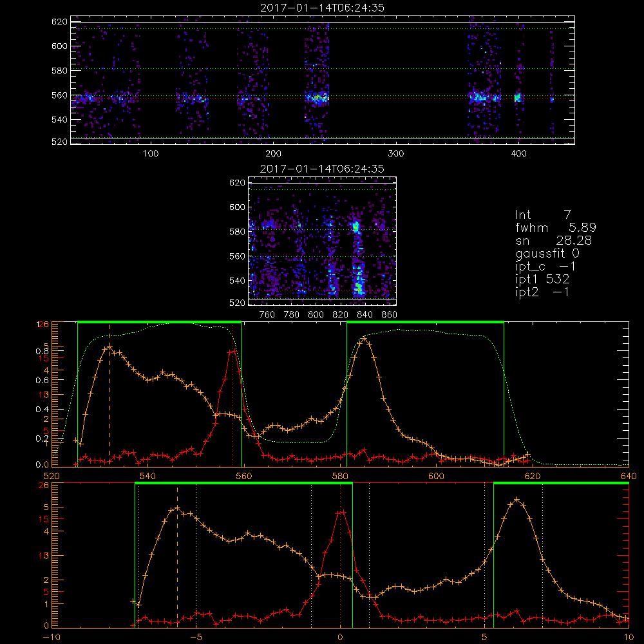
Task: Click the title 2017-01-14T06:24:35 above the wide spectrogram
Action: click(x=323, y=8)
